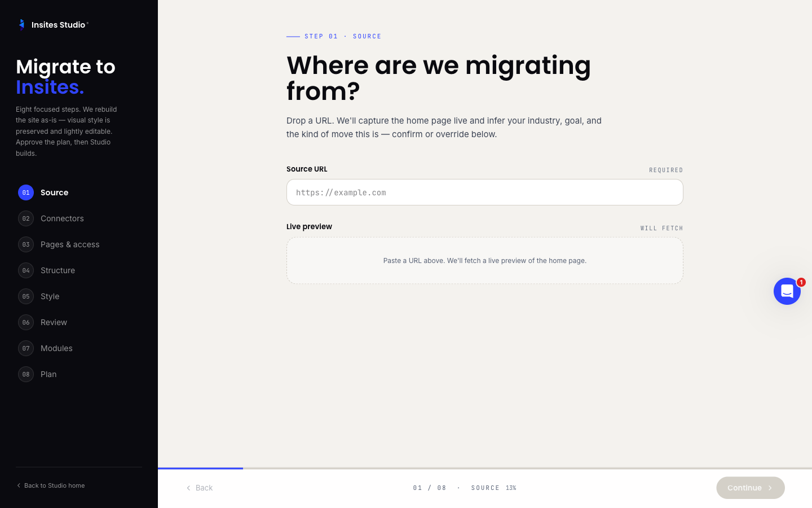Viewport: 812px width, 508px height.
Task: Click the 'REQUIRED' label
Action: [x=666, y=170]
